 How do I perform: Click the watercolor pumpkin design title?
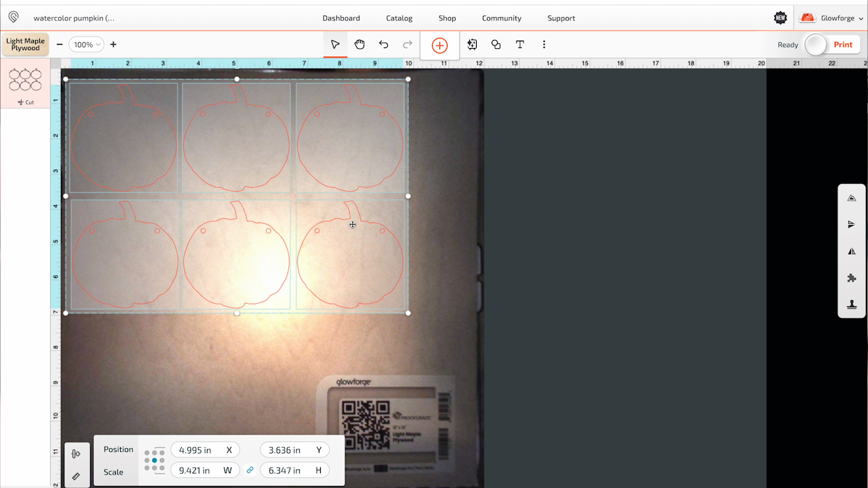click(x=74, y=18)
